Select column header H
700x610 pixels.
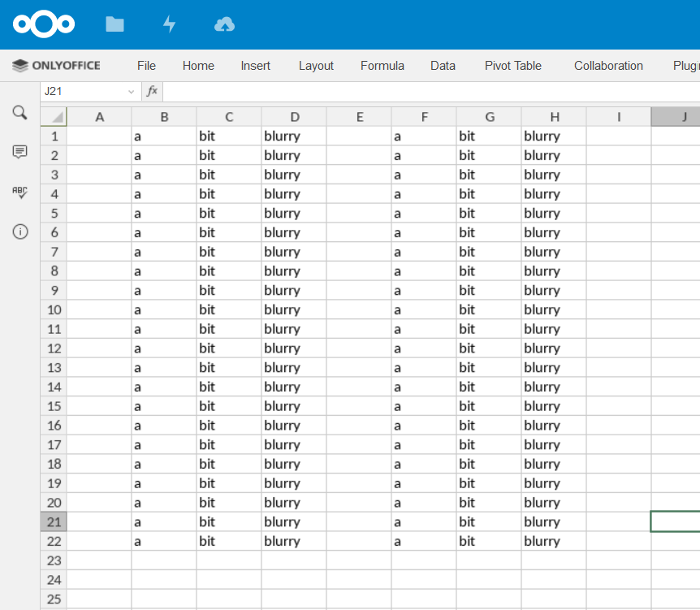pyautogui.click(x=555, y=116)
